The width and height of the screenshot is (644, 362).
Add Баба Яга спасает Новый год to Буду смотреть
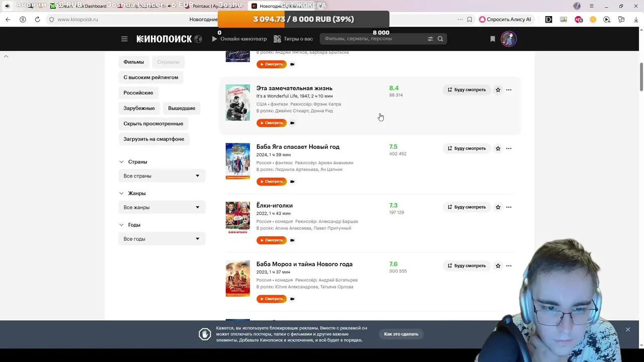pyautogui.click(x=467, y=148)
